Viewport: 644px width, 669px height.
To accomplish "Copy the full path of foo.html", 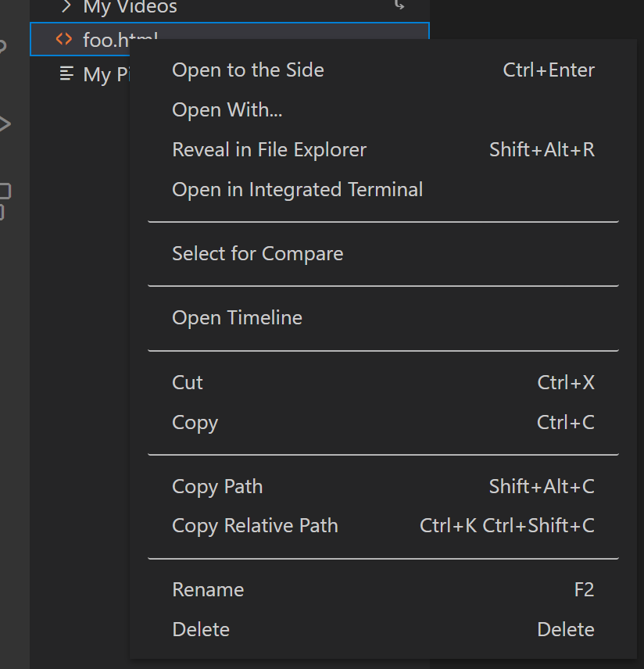I will pyautogui.click(x=217, y=486).
